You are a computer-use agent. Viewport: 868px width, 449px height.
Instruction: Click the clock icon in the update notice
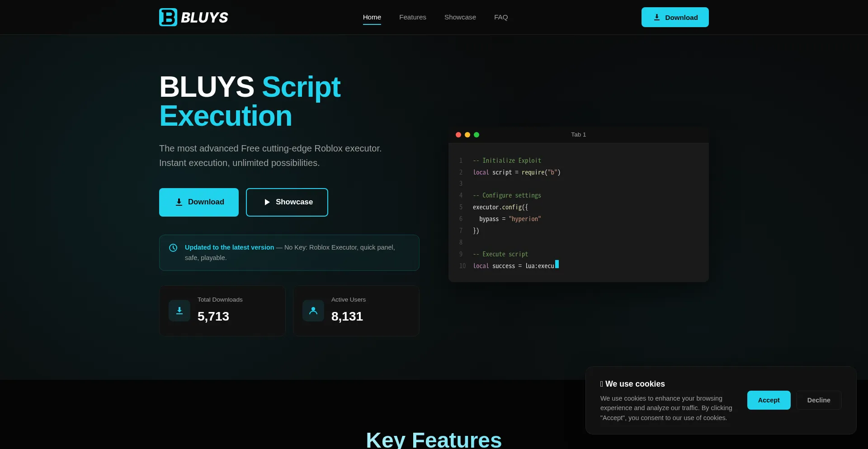[x=173, y=248]
